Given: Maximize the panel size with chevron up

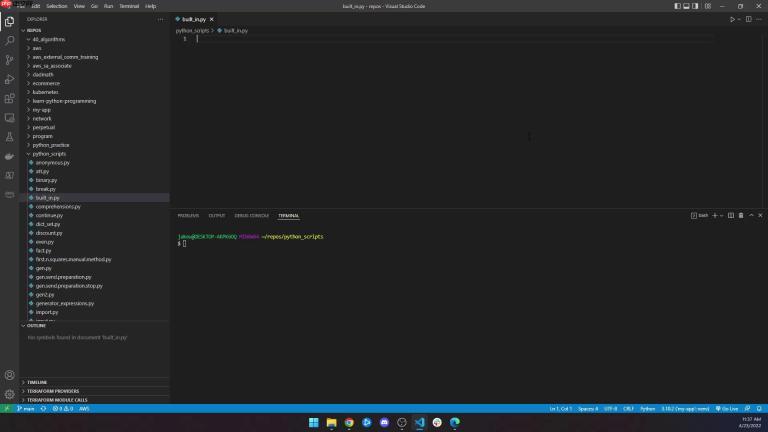Looking at the screenshot, I should pyautogui.click(x=751, y=216).
